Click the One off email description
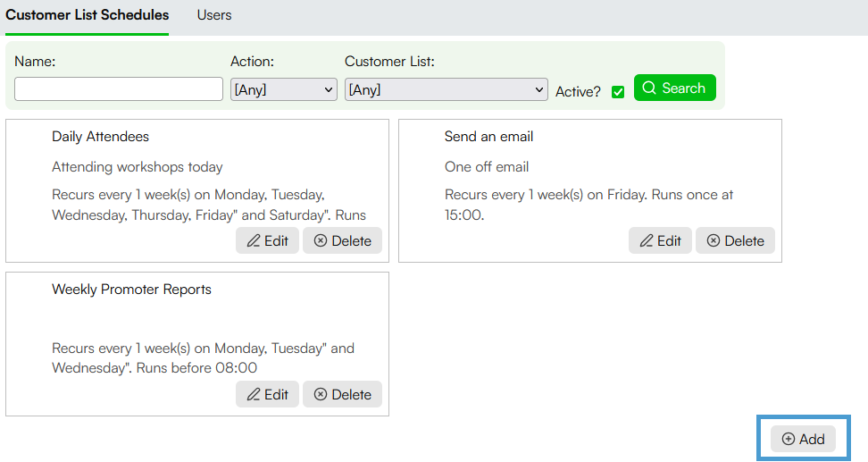 [x=487, y=167]
